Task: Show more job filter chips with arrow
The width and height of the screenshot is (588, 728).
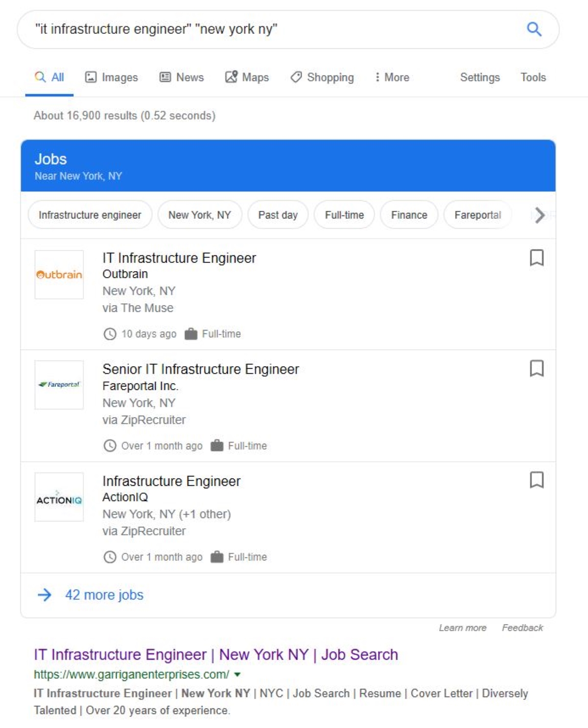Action: click(540, 215)
